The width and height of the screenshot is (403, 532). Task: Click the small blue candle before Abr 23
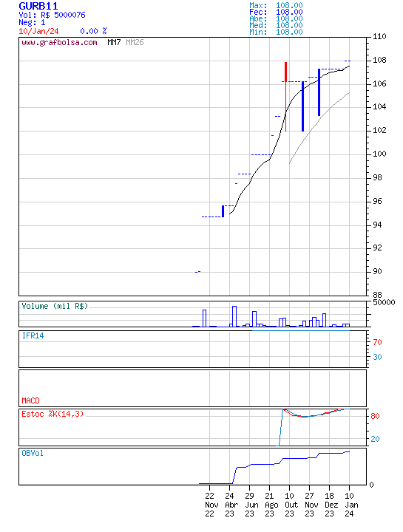(x=223, y=211)
